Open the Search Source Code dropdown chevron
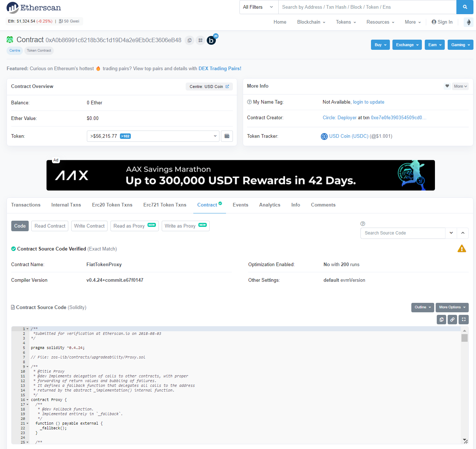 [x=451, y=233]
